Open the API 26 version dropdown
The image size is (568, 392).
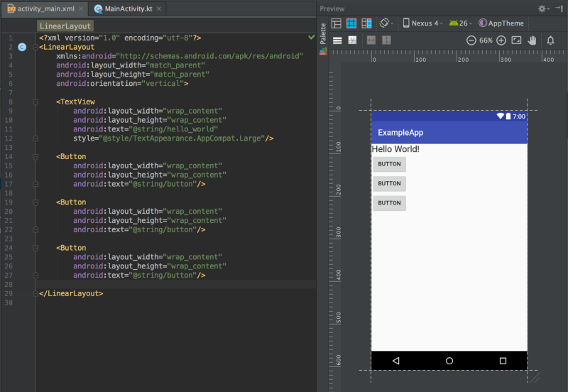[460, 23]
